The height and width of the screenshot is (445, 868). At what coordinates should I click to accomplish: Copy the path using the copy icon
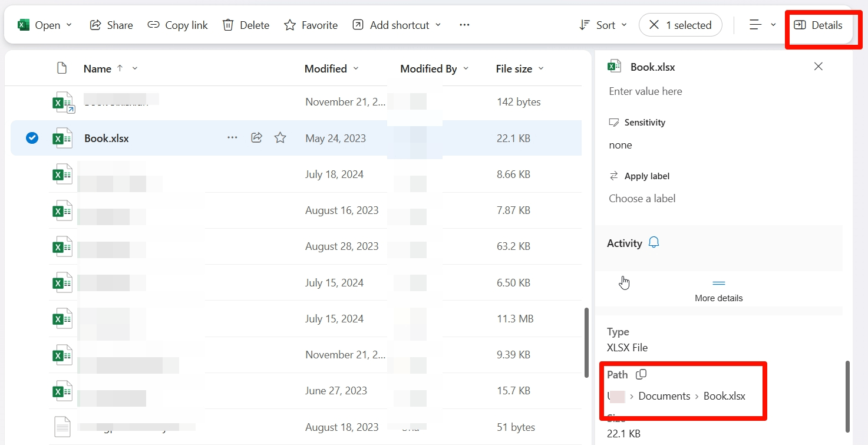[641, 374]
